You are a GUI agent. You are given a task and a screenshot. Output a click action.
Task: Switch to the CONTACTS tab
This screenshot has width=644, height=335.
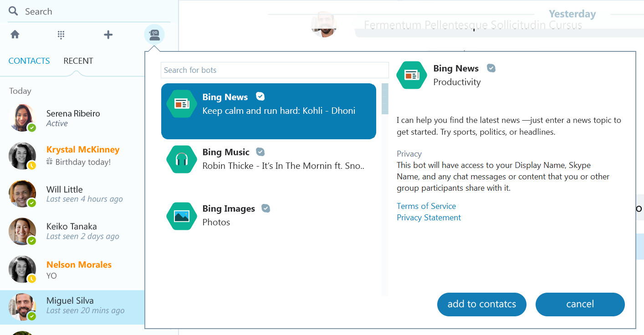coord(29,61)
